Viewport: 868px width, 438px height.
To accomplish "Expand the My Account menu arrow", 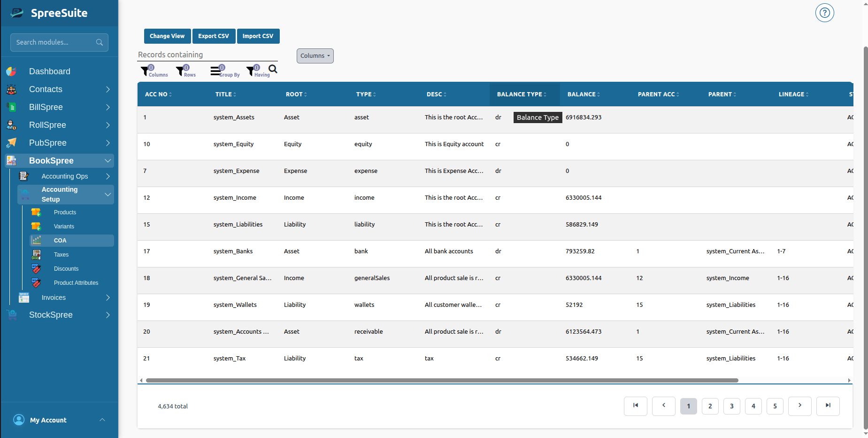I will click(102, 420).
